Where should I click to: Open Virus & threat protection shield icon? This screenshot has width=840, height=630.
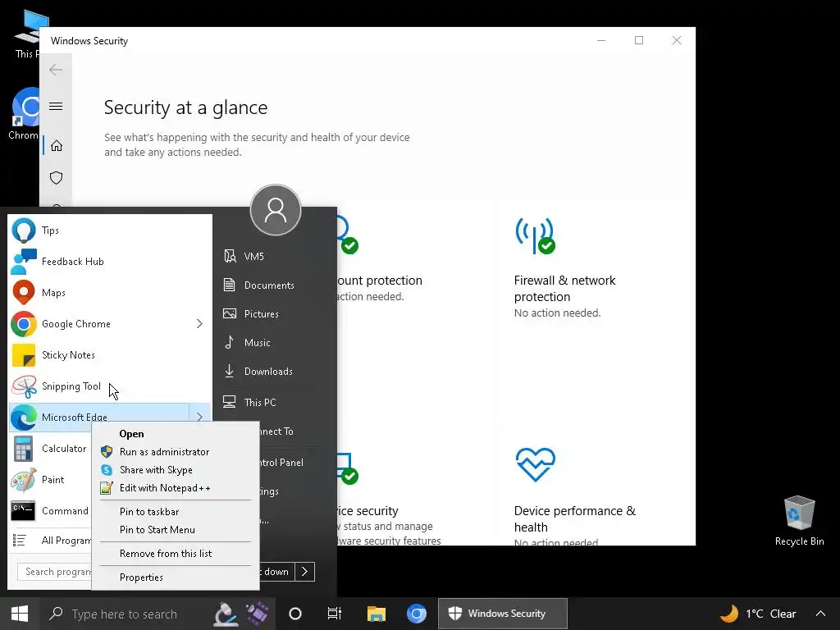(x=57, y=178)
